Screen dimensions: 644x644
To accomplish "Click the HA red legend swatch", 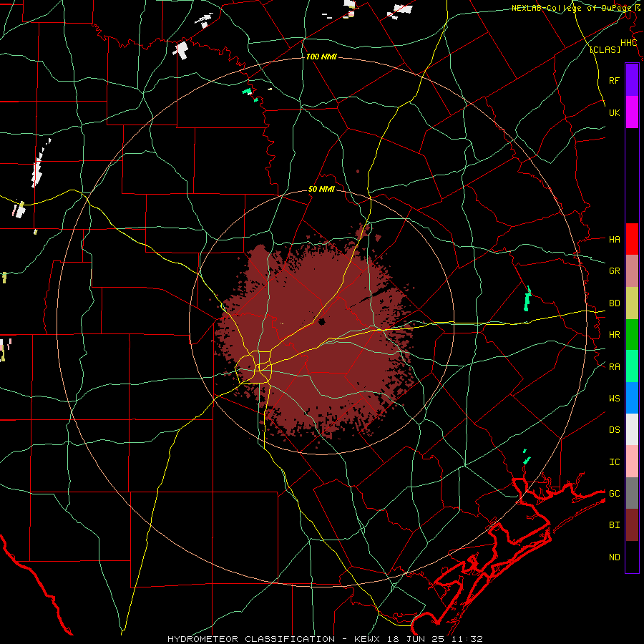I will (632, 239).
